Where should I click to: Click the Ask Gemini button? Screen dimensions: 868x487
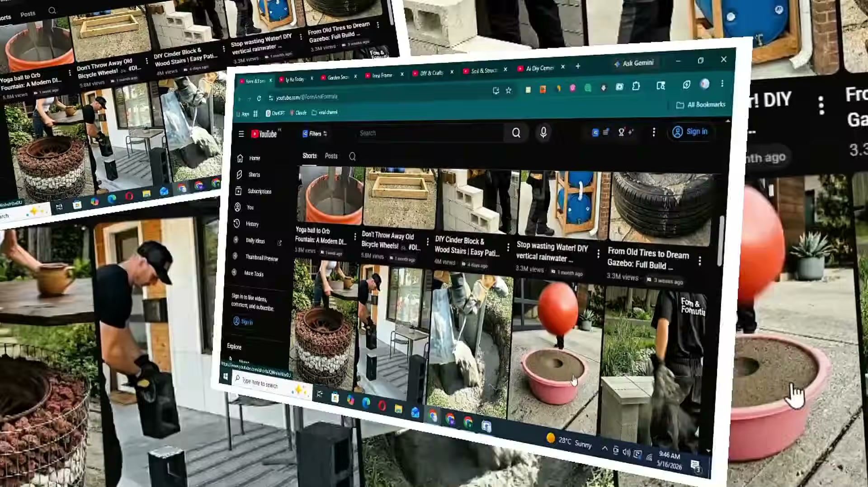pos(634,63)
